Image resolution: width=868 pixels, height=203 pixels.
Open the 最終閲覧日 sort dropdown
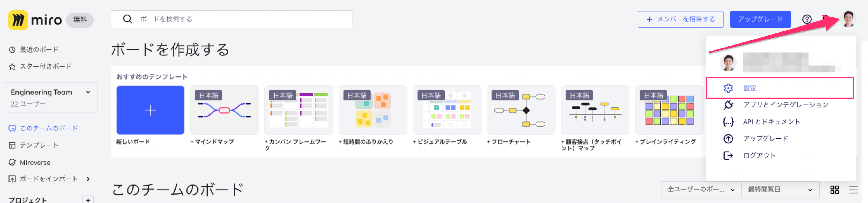tap(781, 190)
